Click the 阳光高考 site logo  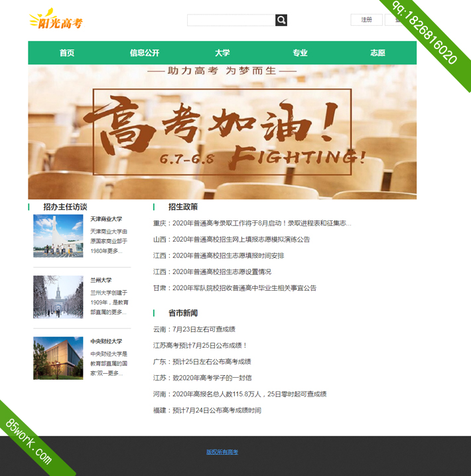56,19
